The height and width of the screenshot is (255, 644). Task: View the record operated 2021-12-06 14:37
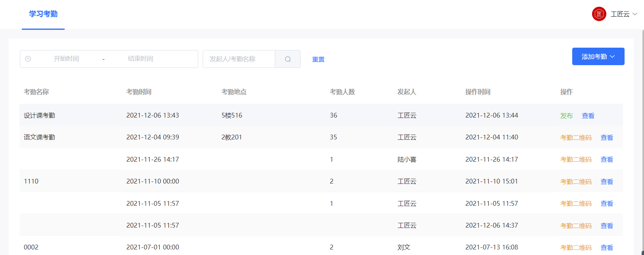(x=607, y=226)
